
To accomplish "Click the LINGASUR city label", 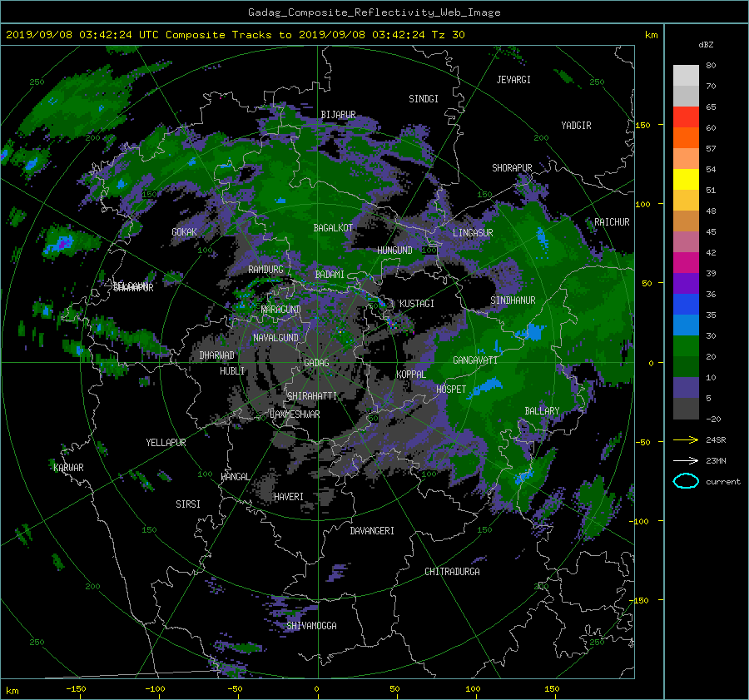I will 473,233.
